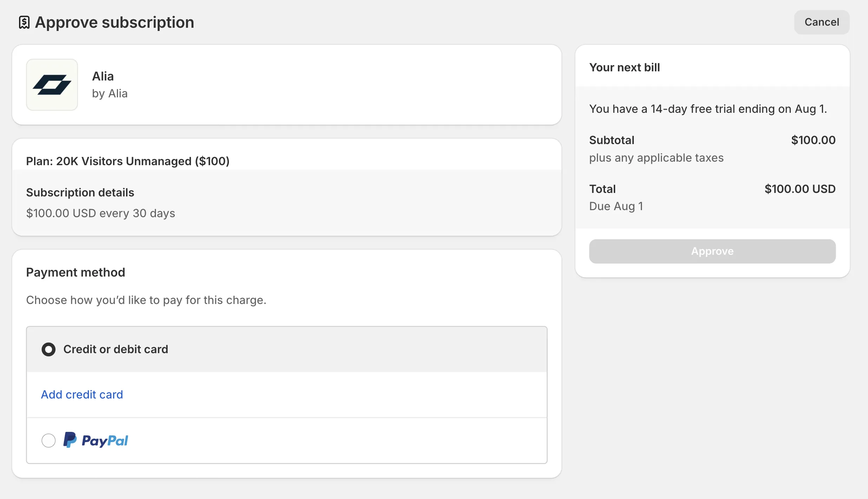Click the "$100.00 USD every 30 days" text
The width and height of the screenshot is (868, 499).
[100, 213]
